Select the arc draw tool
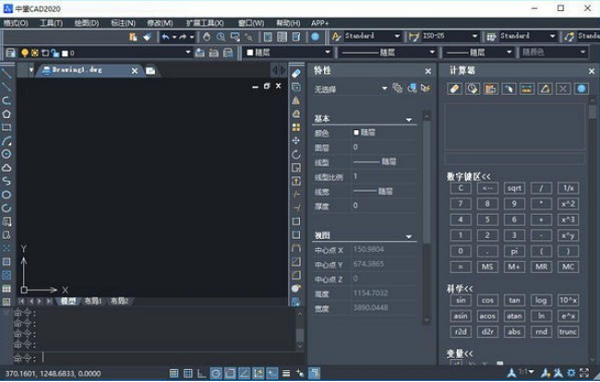The image size is (600, 382). (7, 141)
